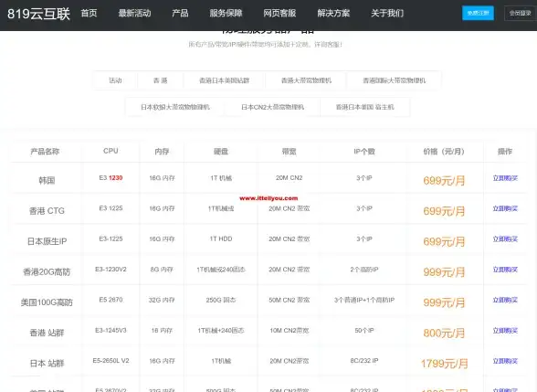Click the 1799元/月 price
Screen dimensions: 537x392
(x=444, y=364)
